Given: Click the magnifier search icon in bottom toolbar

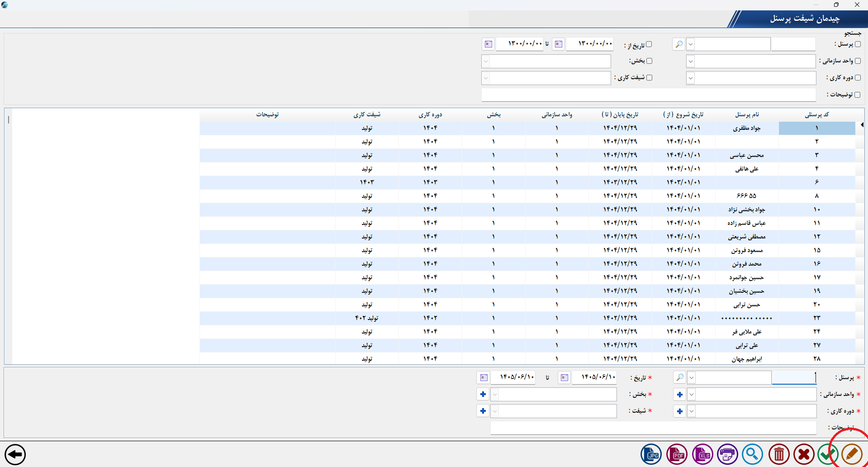Looking at the screenshot, I should tap(752, 454).
